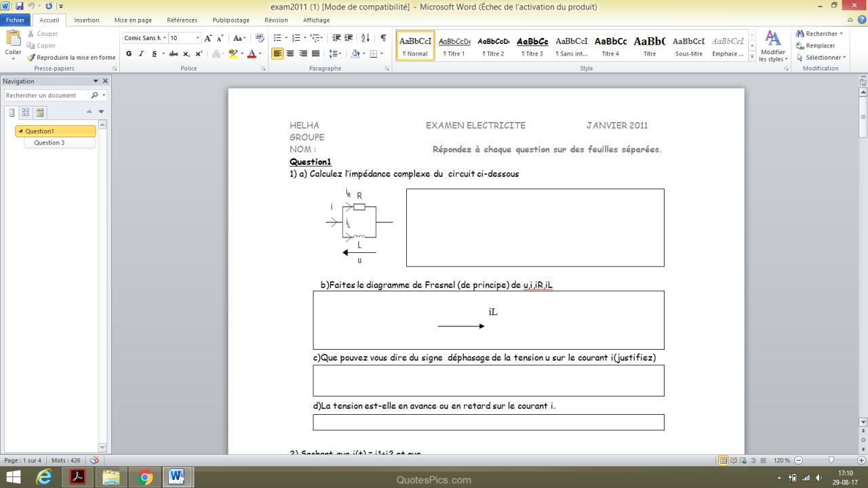Click the word count Mots : 426

coord(66,460)
